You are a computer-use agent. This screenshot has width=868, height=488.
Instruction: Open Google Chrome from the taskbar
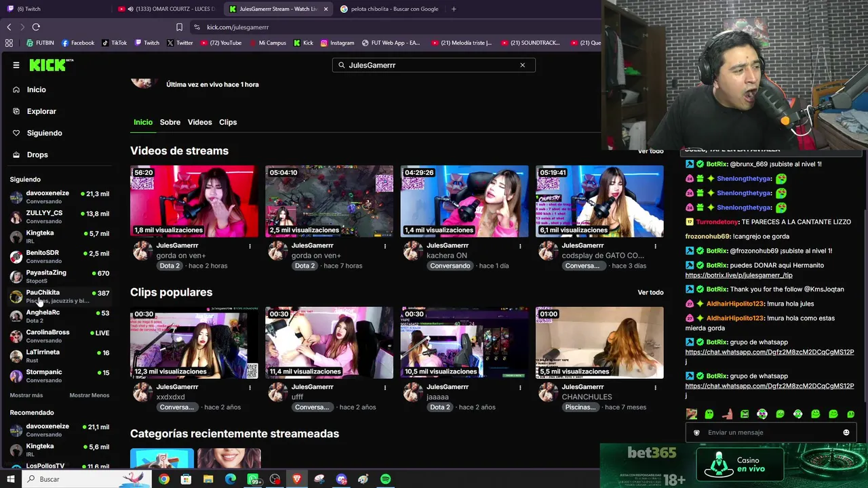164,479
